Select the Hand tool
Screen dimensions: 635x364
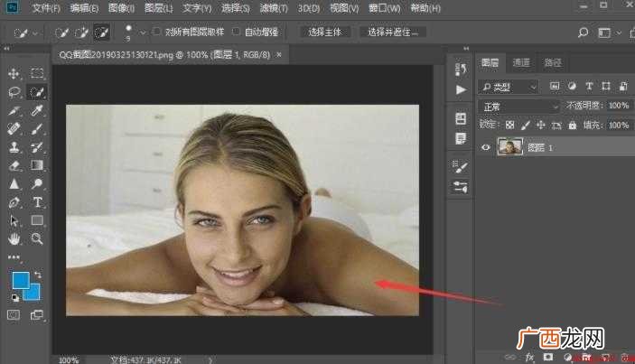[x=14, y=238]
